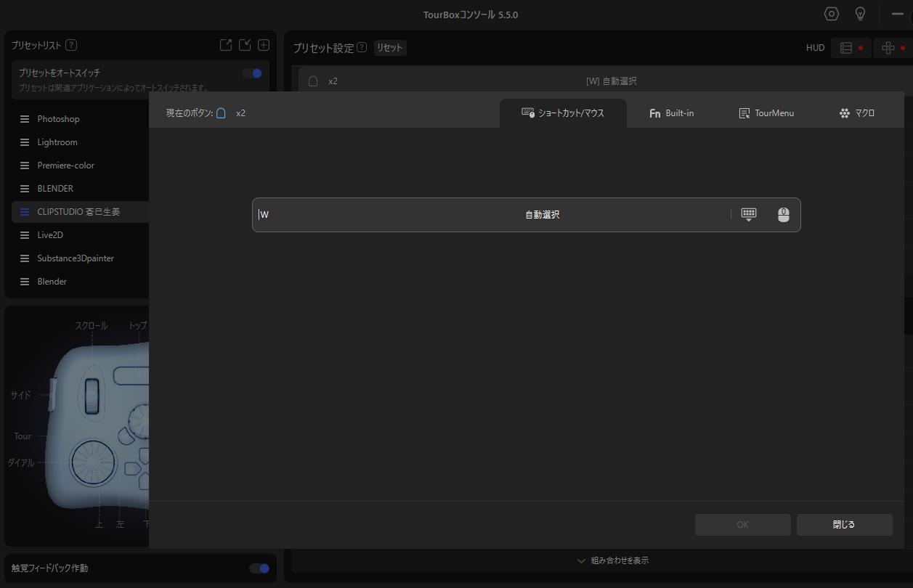
Task: Import preset icon in preset list header
Action: [x=246, y=45]
